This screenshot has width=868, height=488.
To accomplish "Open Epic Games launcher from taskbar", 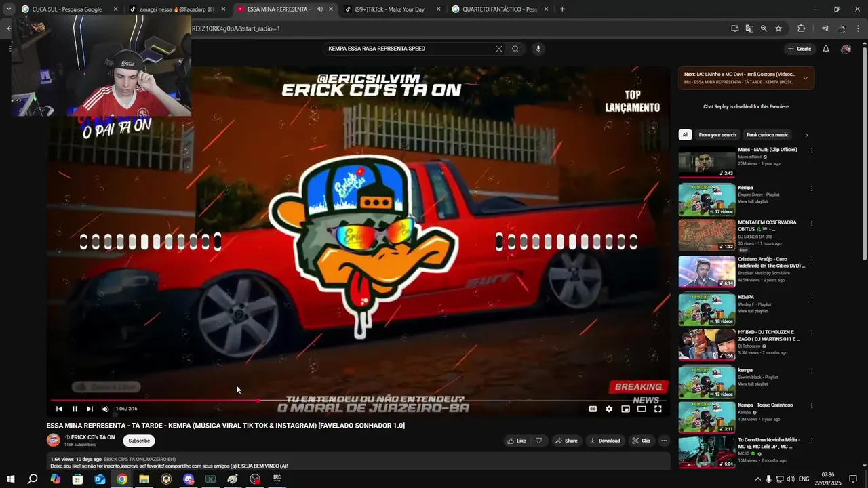I will (277, 479).
